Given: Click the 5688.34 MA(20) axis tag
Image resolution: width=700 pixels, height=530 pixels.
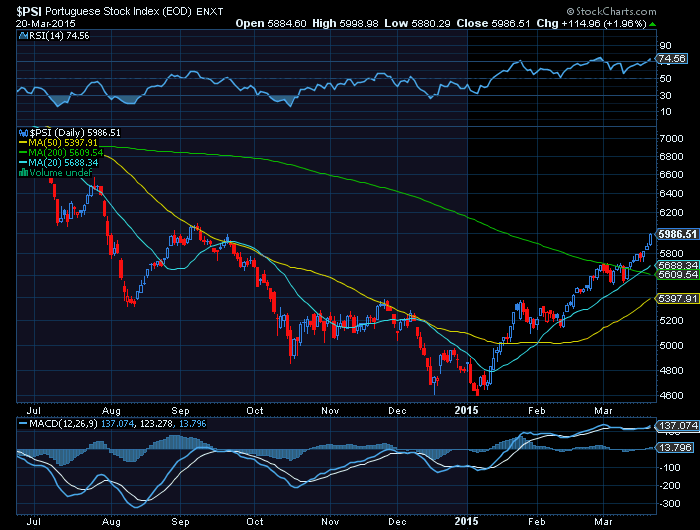Looking at the screenshot, I should click(x=677, y=265).
